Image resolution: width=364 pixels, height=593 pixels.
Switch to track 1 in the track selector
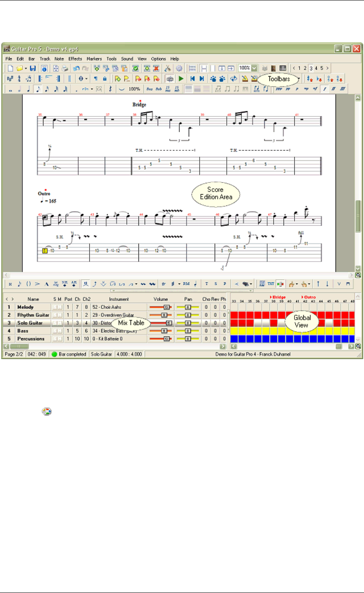point(299,68)
